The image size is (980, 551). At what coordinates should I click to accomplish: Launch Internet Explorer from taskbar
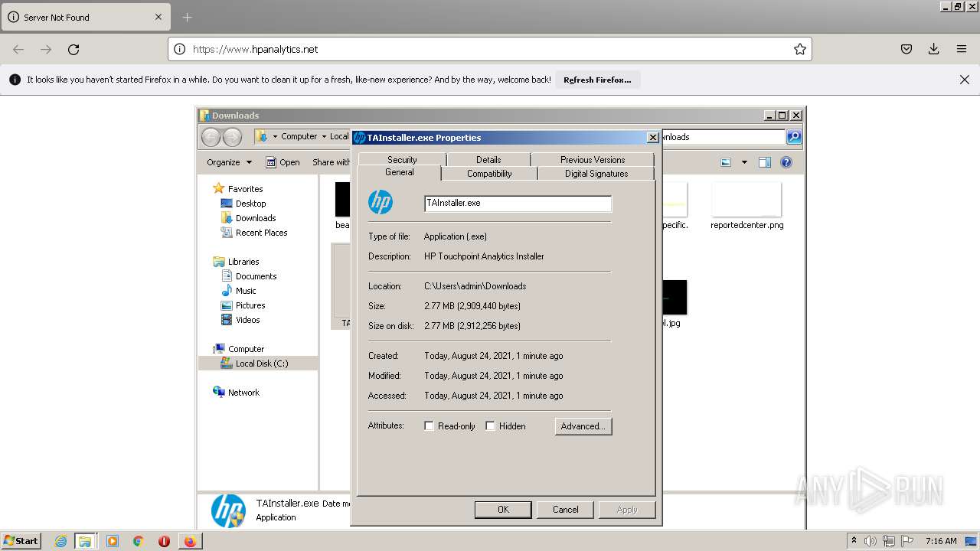point(60,541)
